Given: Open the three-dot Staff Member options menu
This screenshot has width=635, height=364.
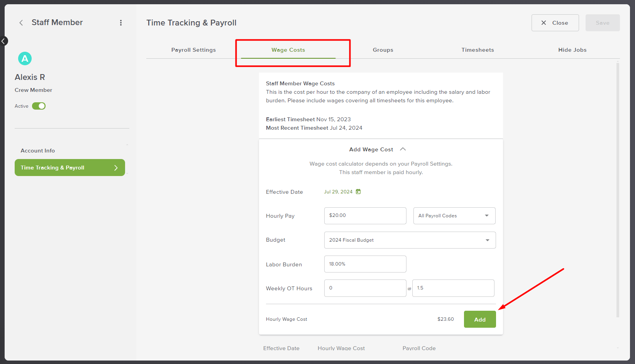Looking at the screenshot, I should pos(121,23).
